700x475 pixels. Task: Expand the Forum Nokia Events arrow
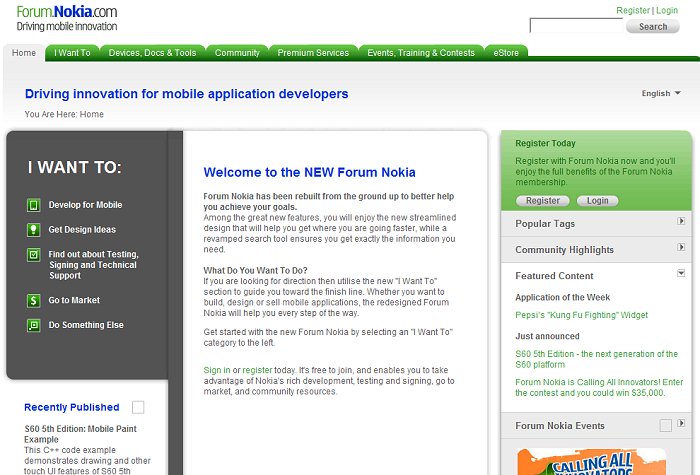[x=681, y=424]
